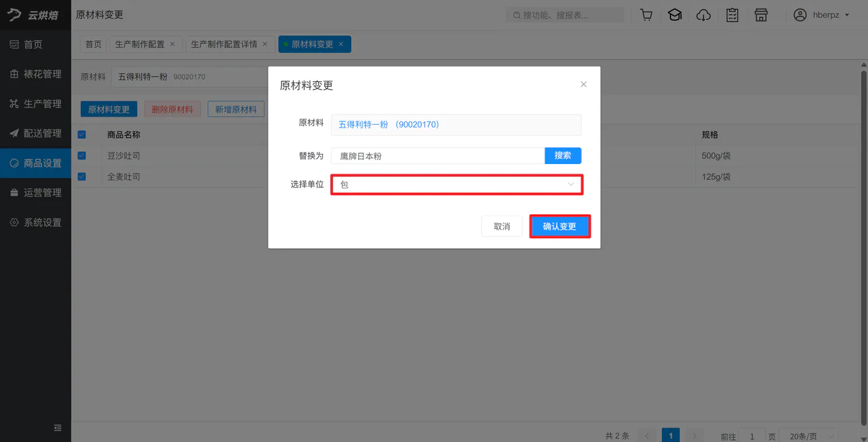Uncheck the 豆沙吐司 row checkbox
868x442 pixels.
point(81,155)
